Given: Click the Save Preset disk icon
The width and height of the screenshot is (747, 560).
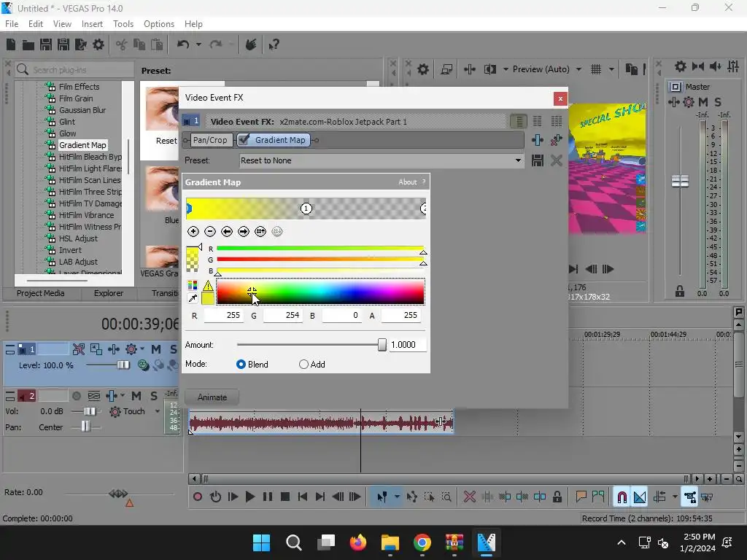Looking at the screenshot, I should 538,160.
